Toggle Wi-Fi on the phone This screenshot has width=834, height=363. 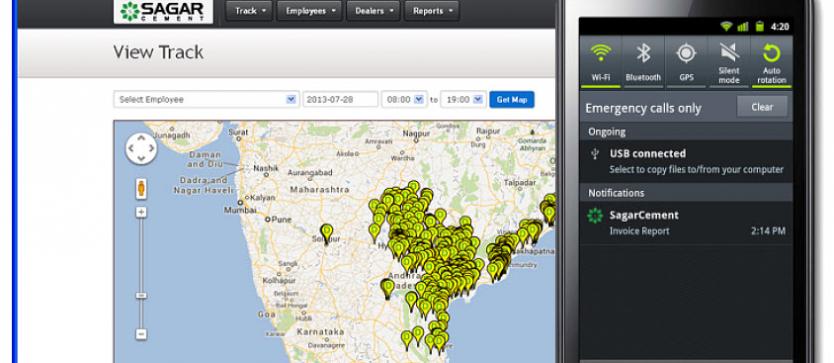[601, 61]
